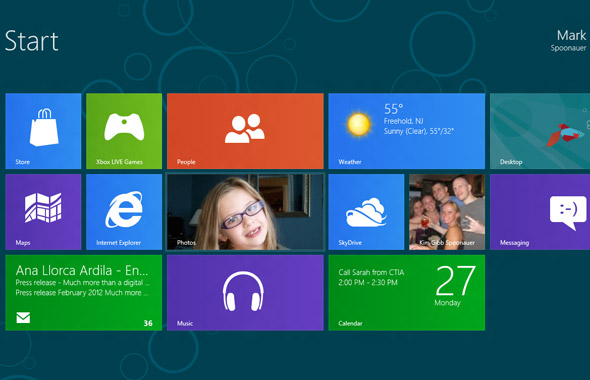Switch to the Desktop tile with fish

(x=540, y=131)
